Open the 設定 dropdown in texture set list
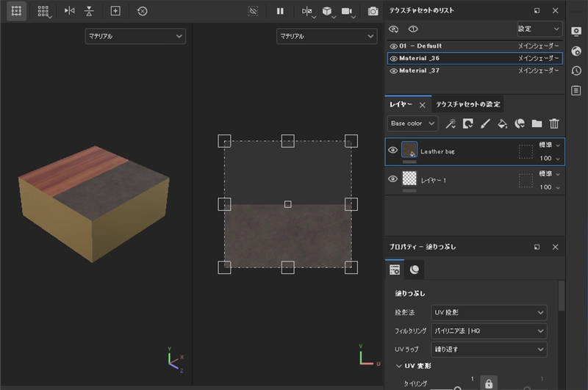Viewport: 588px width, 390px height. 539,29
